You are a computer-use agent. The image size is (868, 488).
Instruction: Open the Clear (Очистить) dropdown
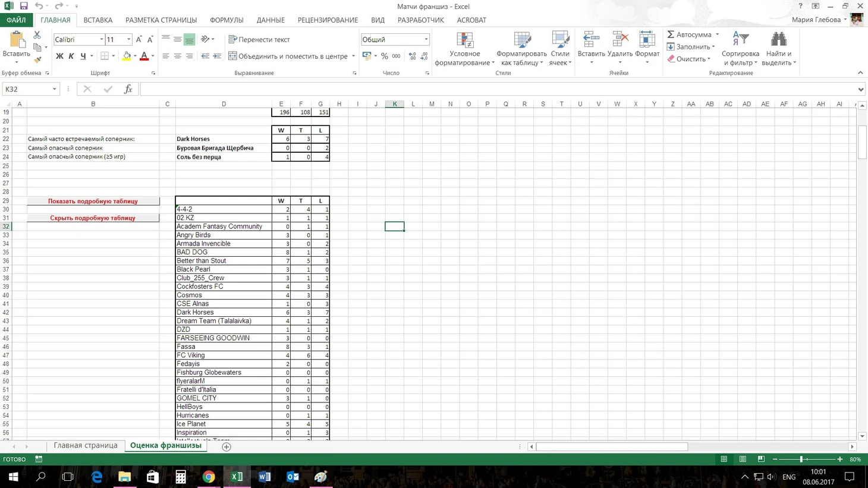pyautogui.click(x=689, y=59)
